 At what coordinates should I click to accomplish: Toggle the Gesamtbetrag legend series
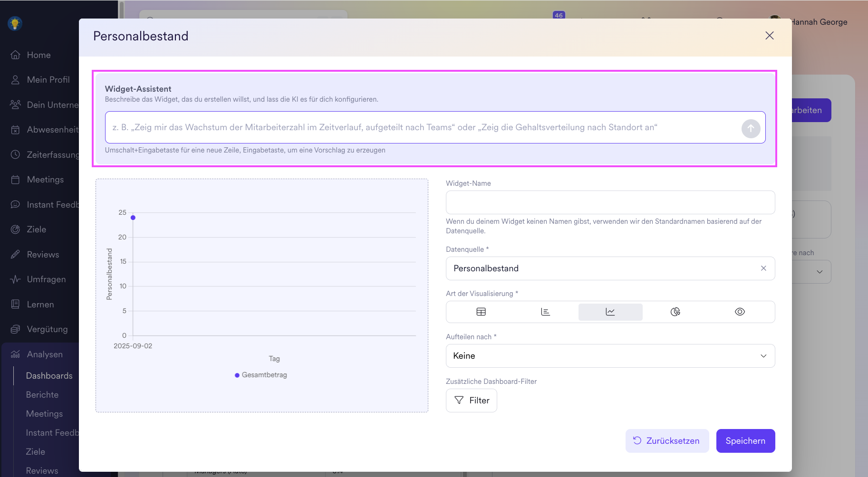click(x=261, y=375)
